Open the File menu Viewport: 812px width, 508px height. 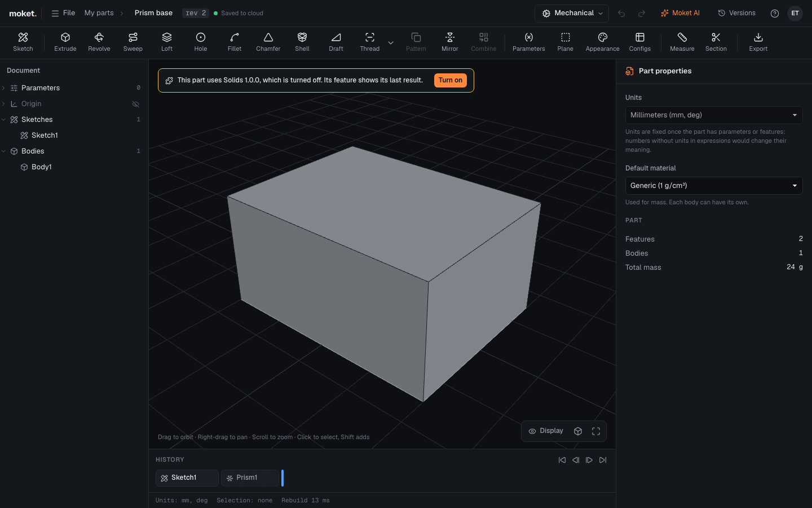pyautogui.click(x=63, y=13)
